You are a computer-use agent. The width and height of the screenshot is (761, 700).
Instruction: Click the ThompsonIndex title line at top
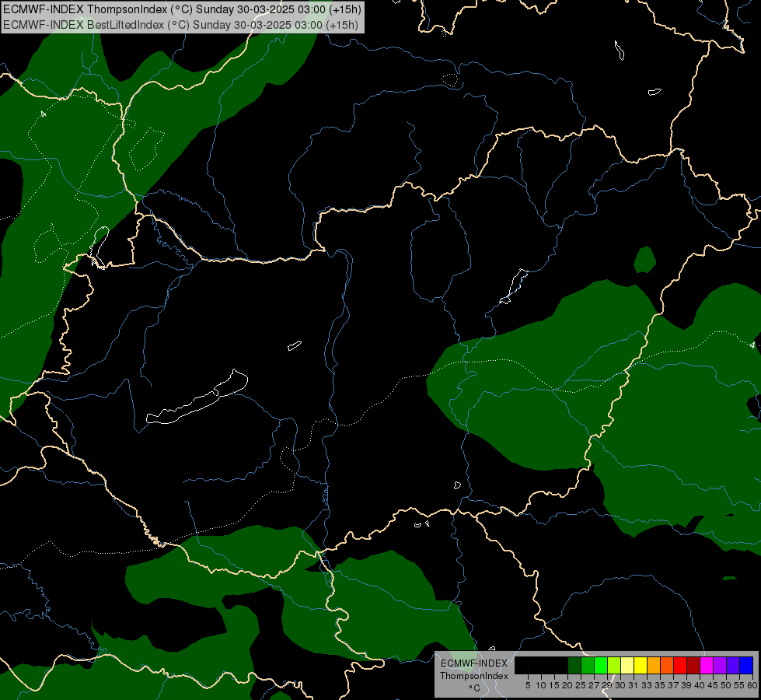(x=182, y=9)
